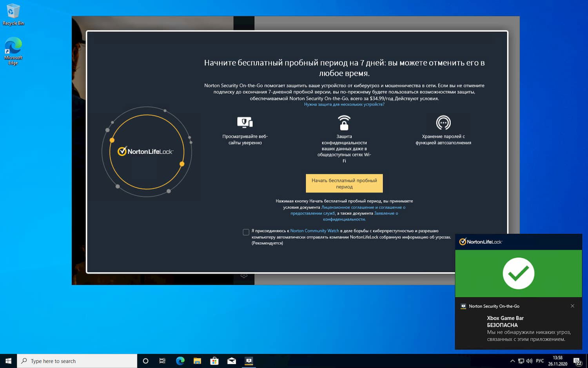Open the РУС language switcher
The width and height of the screenshot is (588, 368).
[540, 361]
